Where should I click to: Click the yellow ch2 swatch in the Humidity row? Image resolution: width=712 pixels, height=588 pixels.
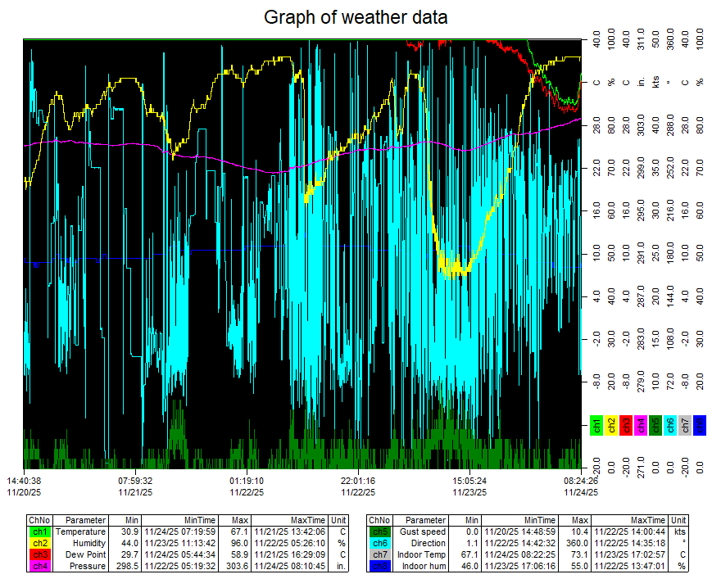click(39, 543)
